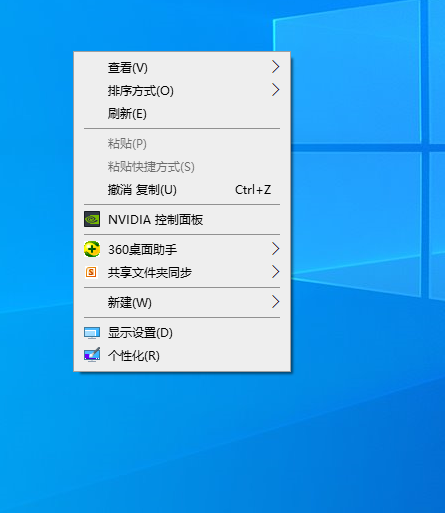Click the Ctrl+Z shortcut label

coord(253,190)
